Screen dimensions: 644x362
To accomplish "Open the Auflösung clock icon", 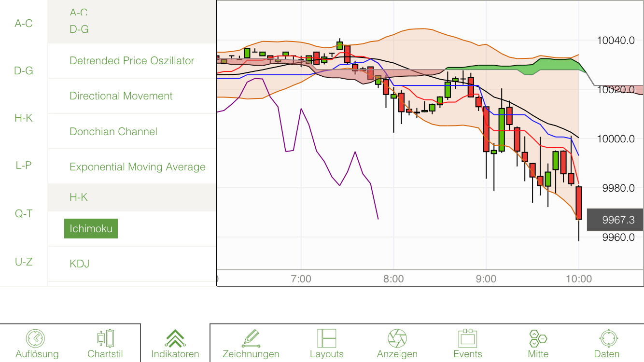I will point(37,338).
